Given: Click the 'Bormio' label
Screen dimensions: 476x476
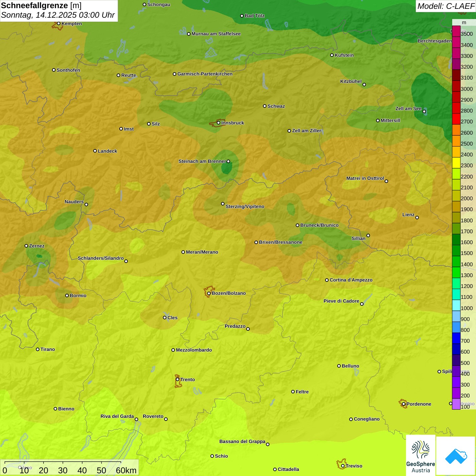Looking at the screenshot, I should (x=78, y=295).
